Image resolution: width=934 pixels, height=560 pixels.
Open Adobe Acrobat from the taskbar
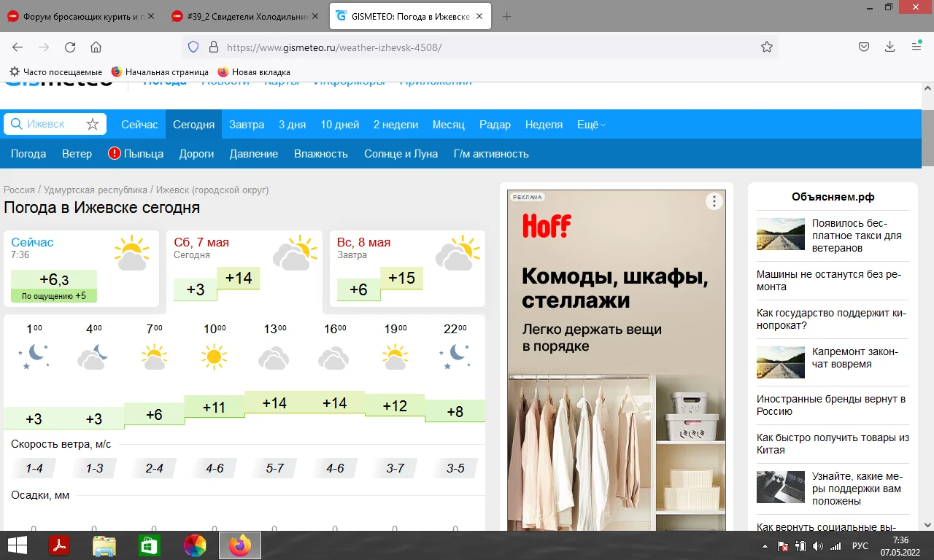[x=59, y=545]
